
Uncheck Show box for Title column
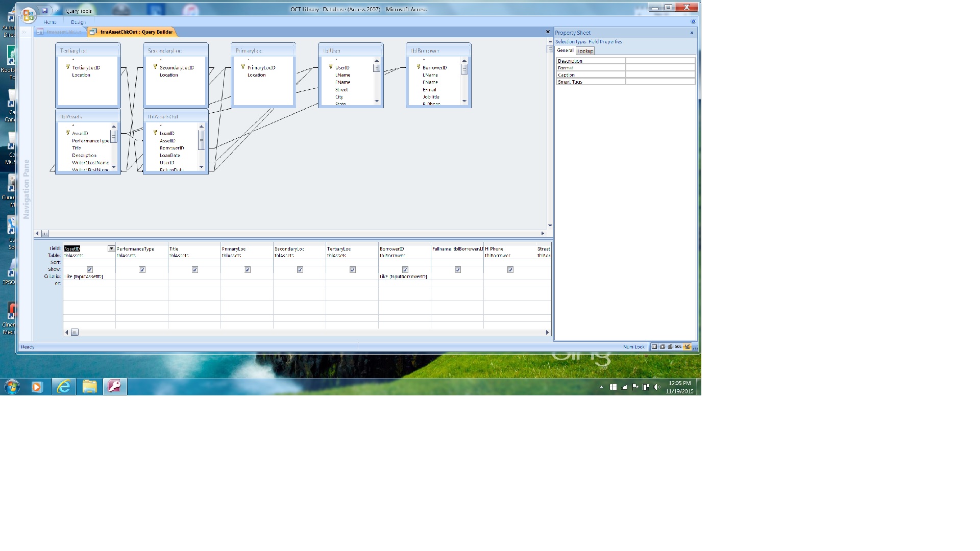195,269
